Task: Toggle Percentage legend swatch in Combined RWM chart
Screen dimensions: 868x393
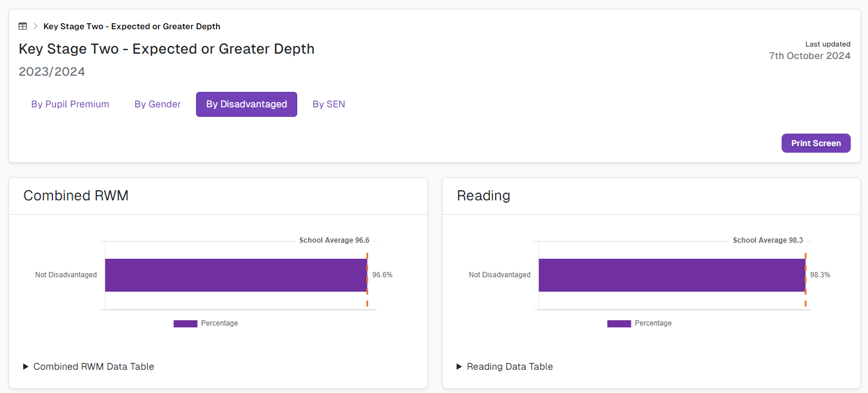Action: 185,323
